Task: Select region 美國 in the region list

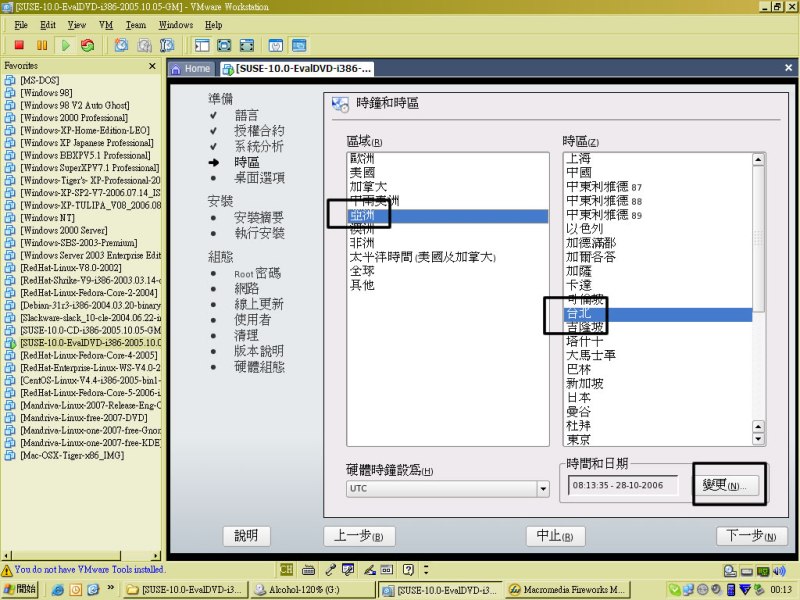Action: tap(447, 172)
